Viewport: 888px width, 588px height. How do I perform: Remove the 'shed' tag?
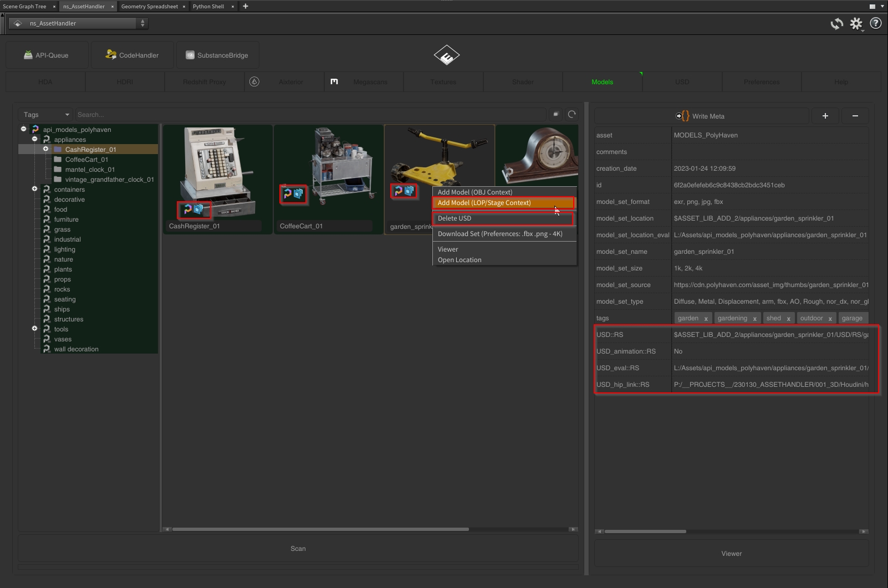point(788,319)
